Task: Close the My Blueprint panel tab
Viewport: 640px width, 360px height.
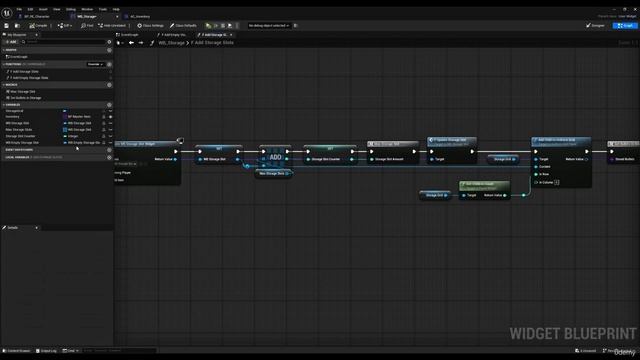Action: 36,35
